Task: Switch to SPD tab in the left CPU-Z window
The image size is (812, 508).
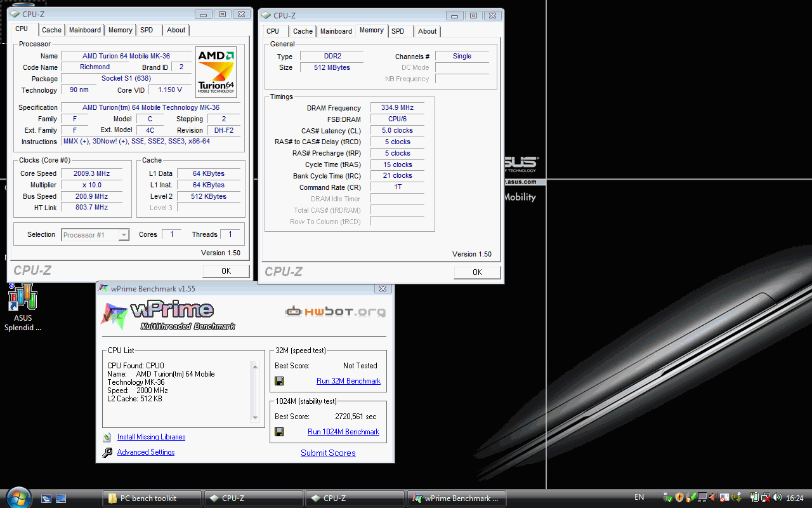Action: click(147, 30)
